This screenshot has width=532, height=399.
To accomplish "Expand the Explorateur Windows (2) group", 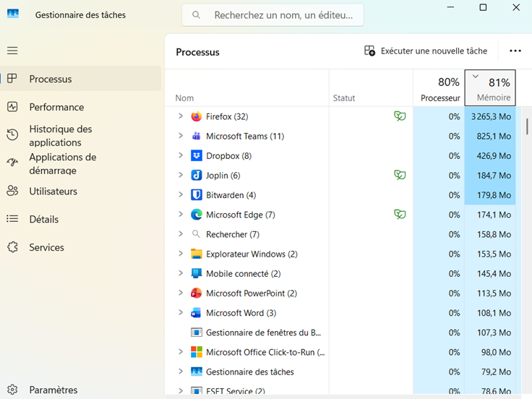I will click(x=181, y=254).
